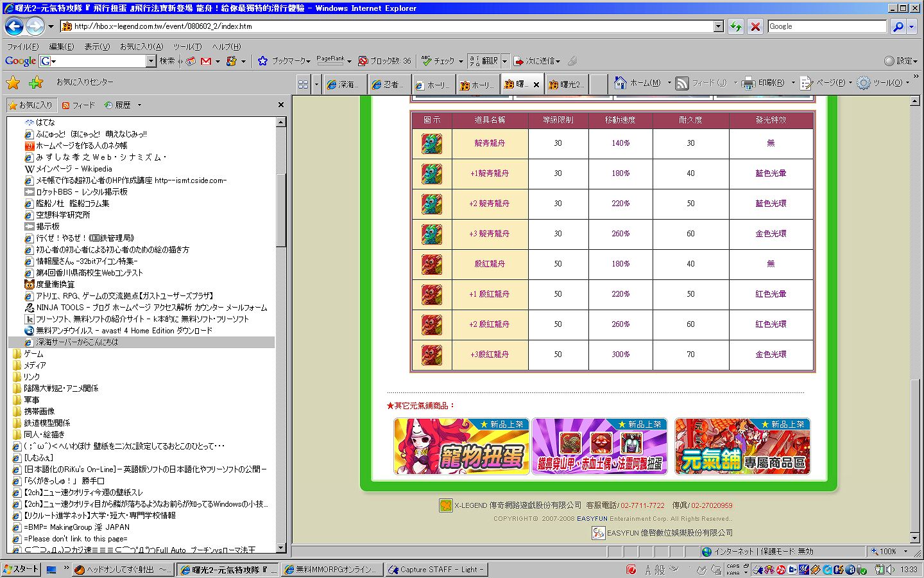Open the Google toolbar 設定 settings dropdown

pos(901,61)
